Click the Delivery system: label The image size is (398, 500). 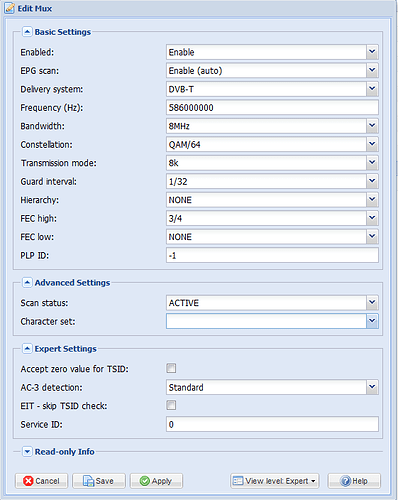point(52,89)
